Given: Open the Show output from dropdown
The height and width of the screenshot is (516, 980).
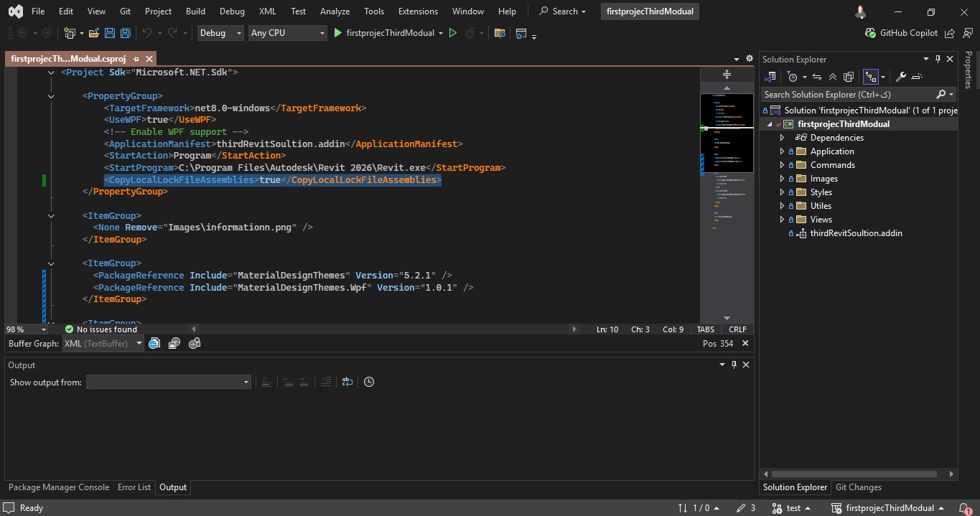Looking at the screenshot, I should pos(169,383).
